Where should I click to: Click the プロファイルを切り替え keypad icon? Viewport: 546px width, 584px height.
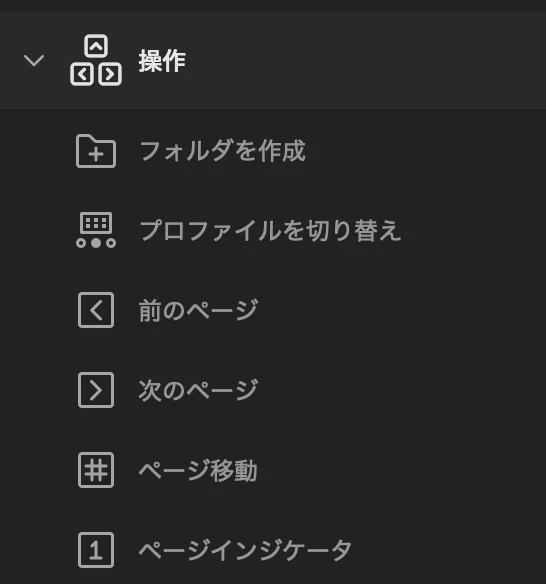click(x=96, y=230)
